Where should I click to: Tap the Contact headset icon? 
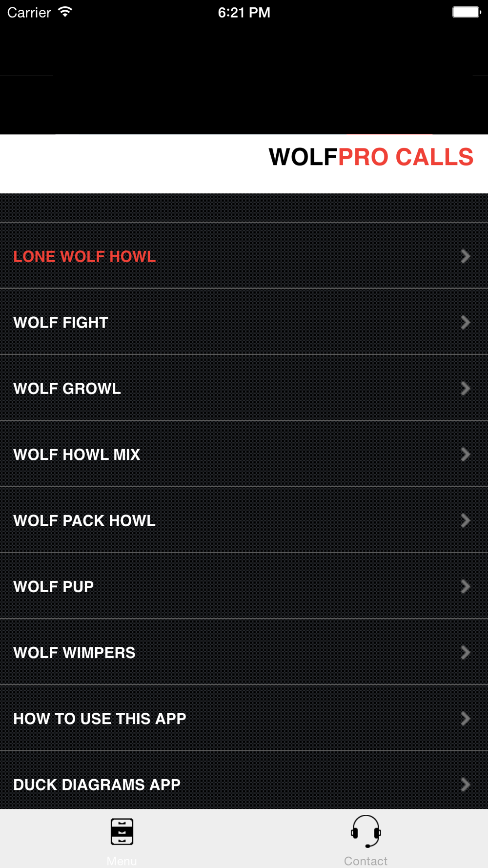(366, 831)
